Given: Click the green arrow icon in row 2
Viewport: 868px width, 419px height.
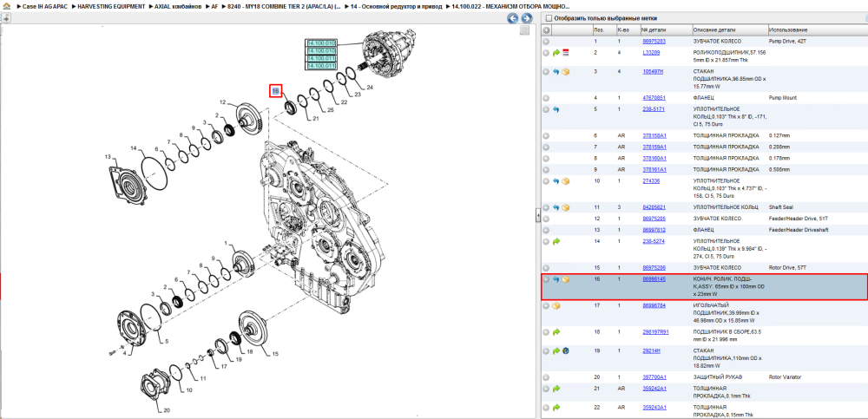Looking at the screenshot, I should click(556, 53).
